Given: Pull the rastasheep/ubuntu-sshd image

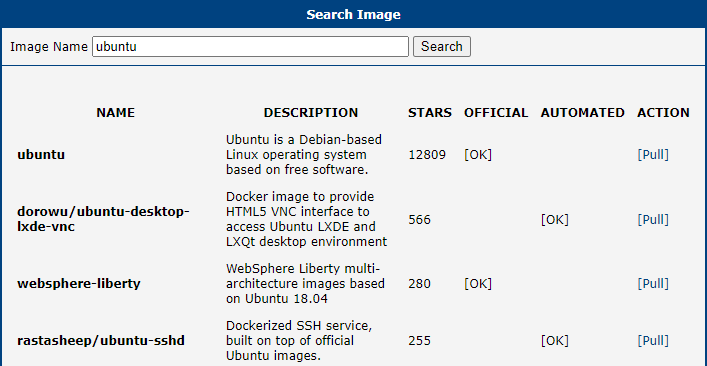Looking at the screenshot, I should (x=653, y=341).
